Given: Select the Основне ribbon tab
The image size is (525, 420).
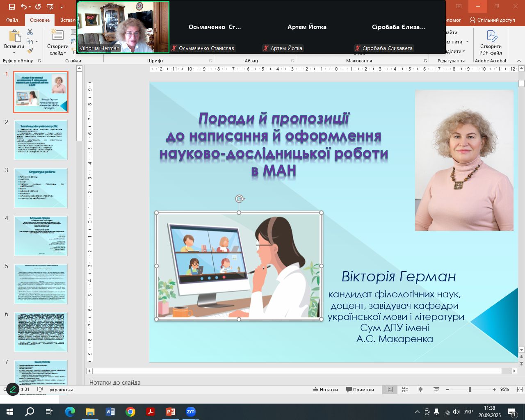Looking at the screenshot, I should [40, 20].
